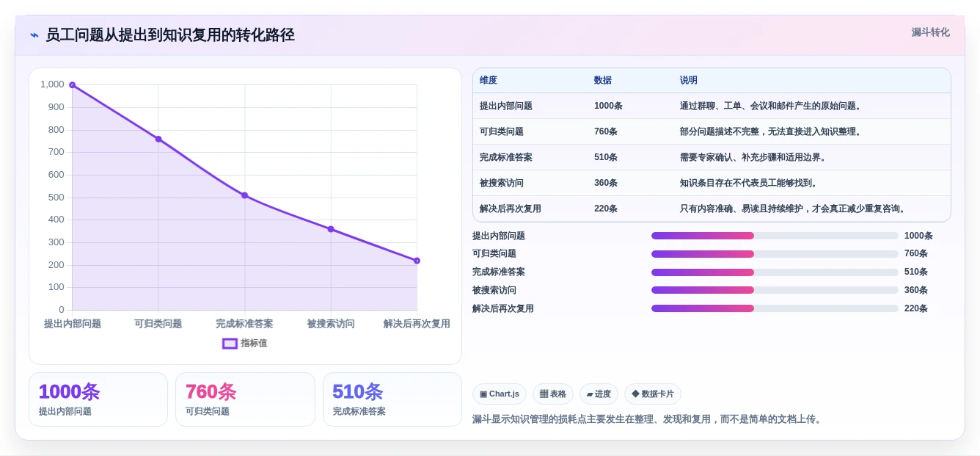Click description 通过群聊、工单、会议和邮件产生的原始问题
The height and width of the screenshot is (456, 980).
pyautogui.click(x=770, y=106)
